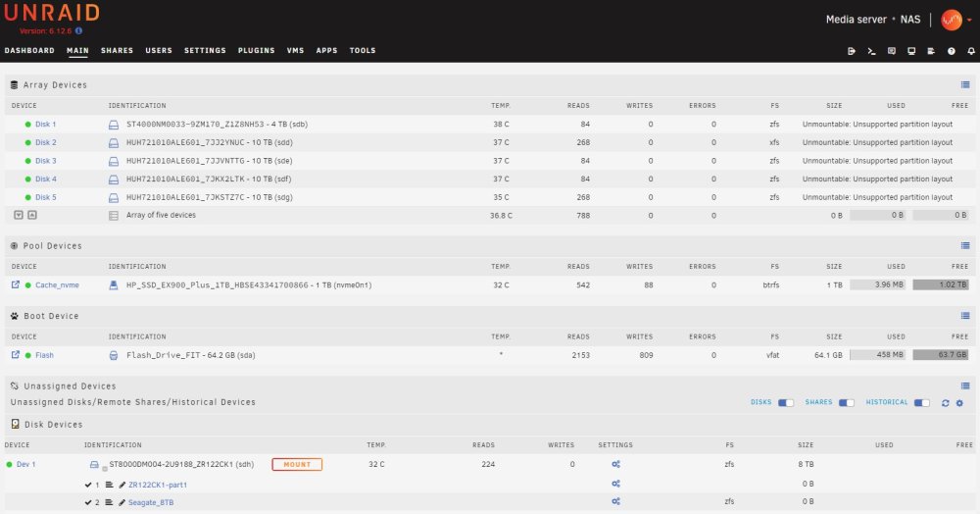The image size is (980, 514).
Task: Toggle the Pool Devices view icon
Action: (965, 246)
